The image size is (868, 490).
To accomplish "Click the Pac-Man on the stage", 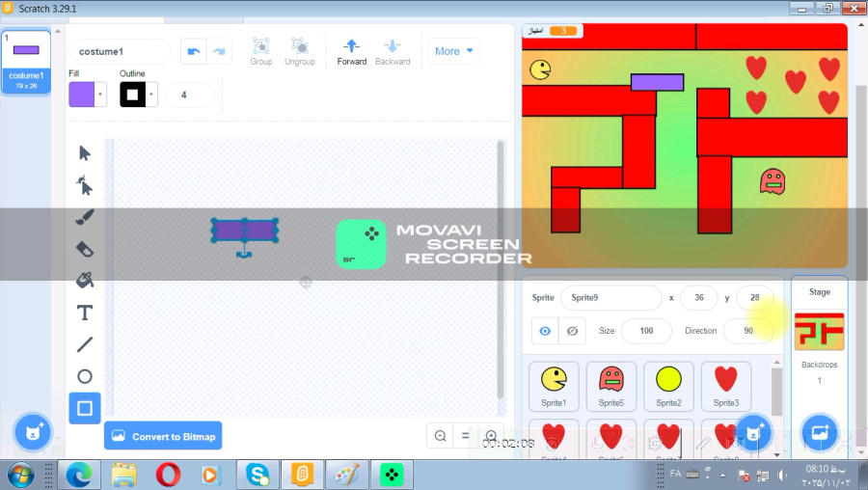I will 540,69.
